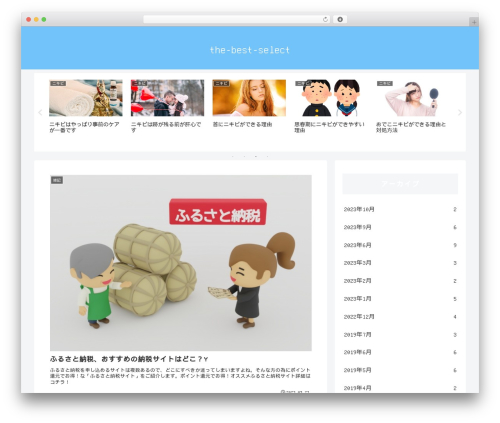Viewport: 500px width, 423px height.
Task: Open archive 2019年7月
Action: (400, 335)
